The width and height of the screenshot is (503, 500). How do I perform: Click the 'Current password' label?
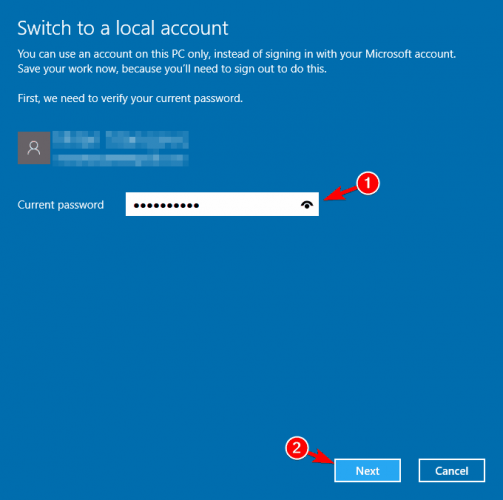tap(61, 205)
